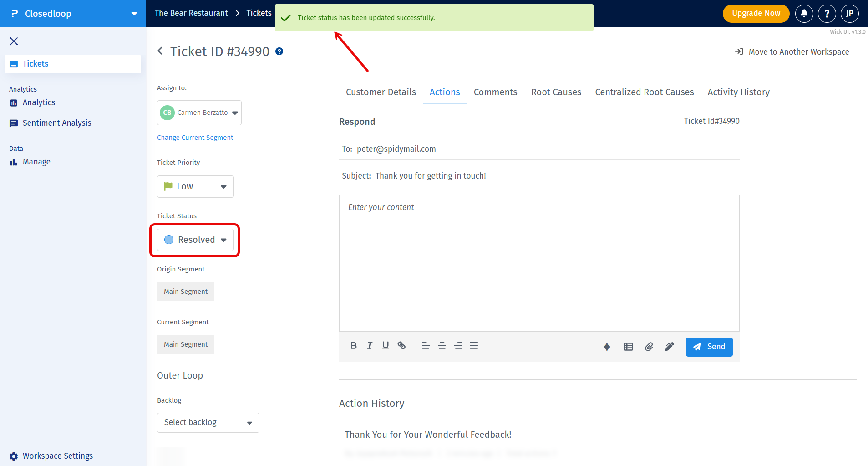Click the Tickets icon in the sidebar

(x=14, y=64)
